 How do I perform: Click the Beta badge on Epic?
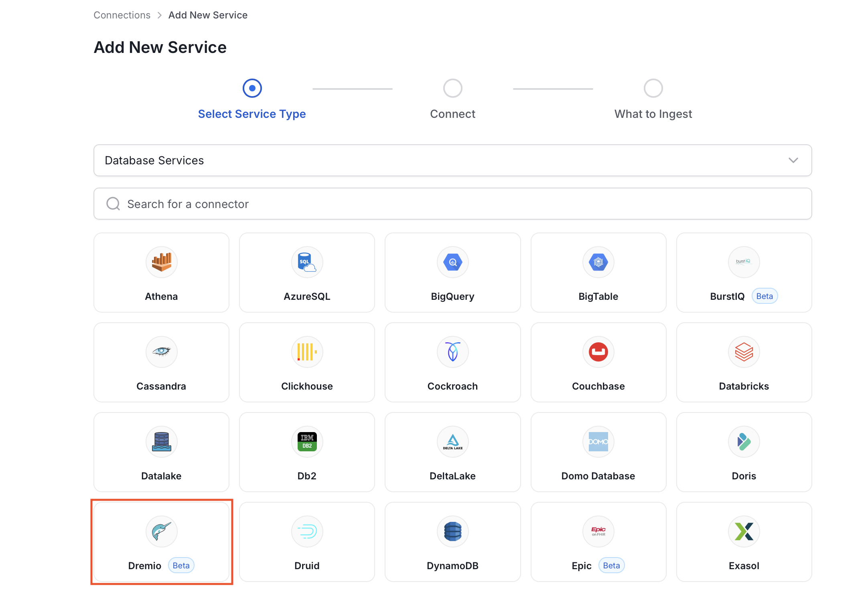coord(611,566)
